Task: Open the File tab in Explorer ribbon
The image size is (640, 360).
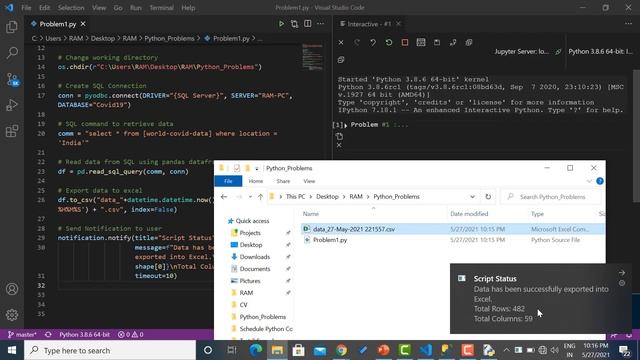Action: tap(228, 181)
